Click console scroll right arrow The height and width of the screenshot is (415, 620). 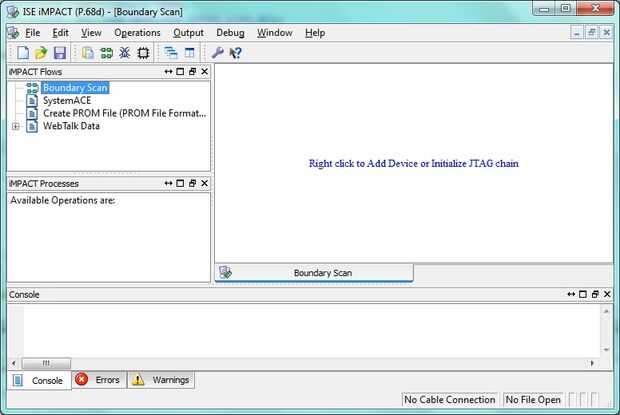point(592,363)
